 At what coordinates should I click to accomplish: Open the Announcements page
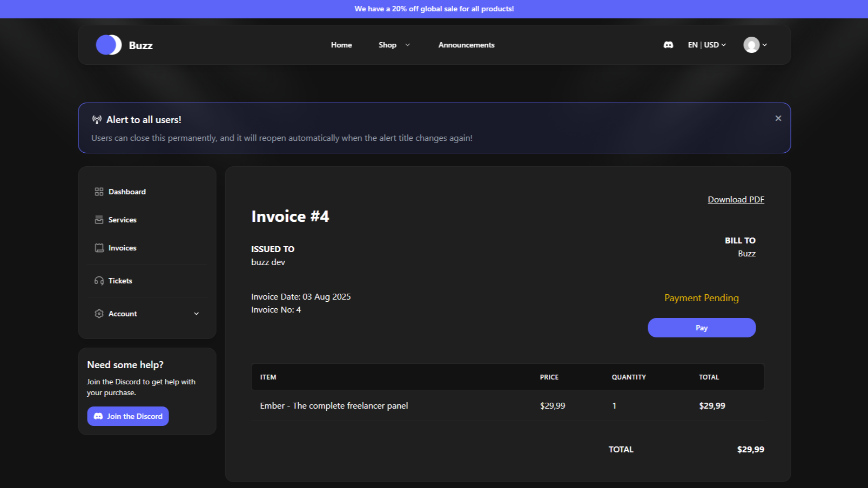466,45
